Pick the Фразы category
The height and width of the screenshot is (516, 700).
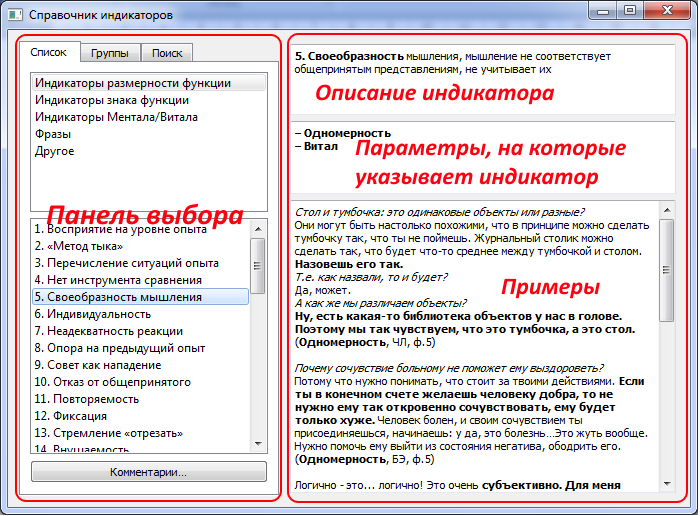53,134
